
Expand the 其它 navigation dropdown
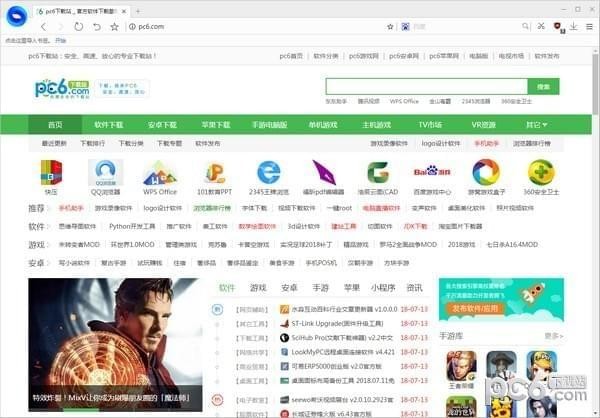(536, 125)
